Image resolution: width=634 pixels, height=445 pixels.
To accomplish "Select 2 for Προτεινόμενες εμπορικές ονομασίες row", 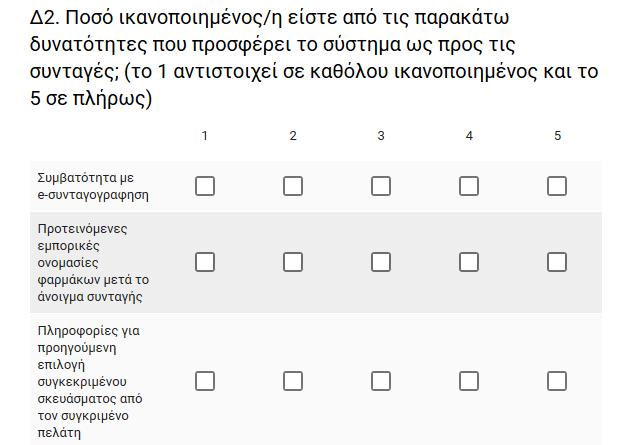I will [x=293, y=262].
